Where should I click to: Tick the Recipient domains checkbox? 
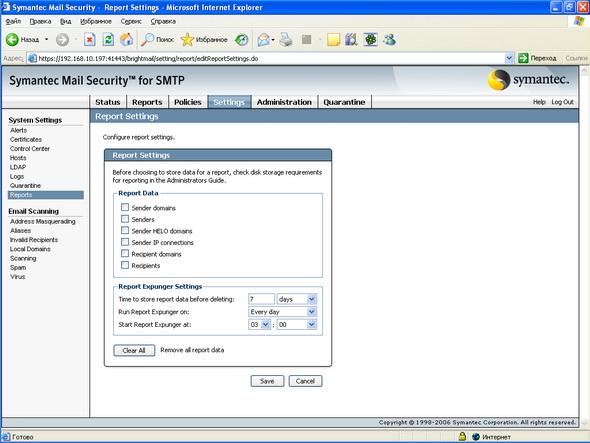pos(125,254)
